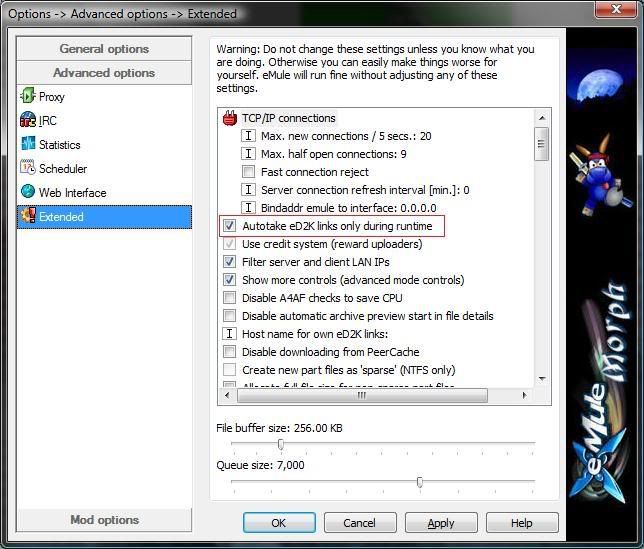The height and width of the screenshot is (549, 644).
Task: Click the settings list scroll down arrow
Action: coord(542,379)
